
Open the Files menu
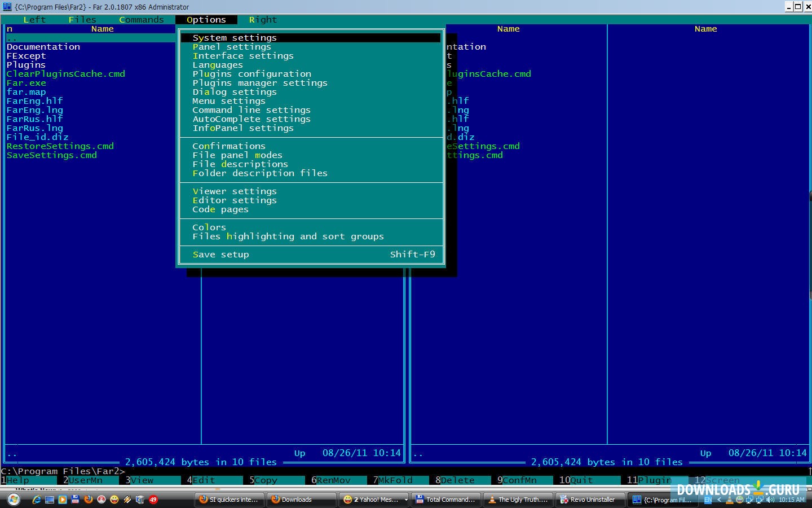82,20
